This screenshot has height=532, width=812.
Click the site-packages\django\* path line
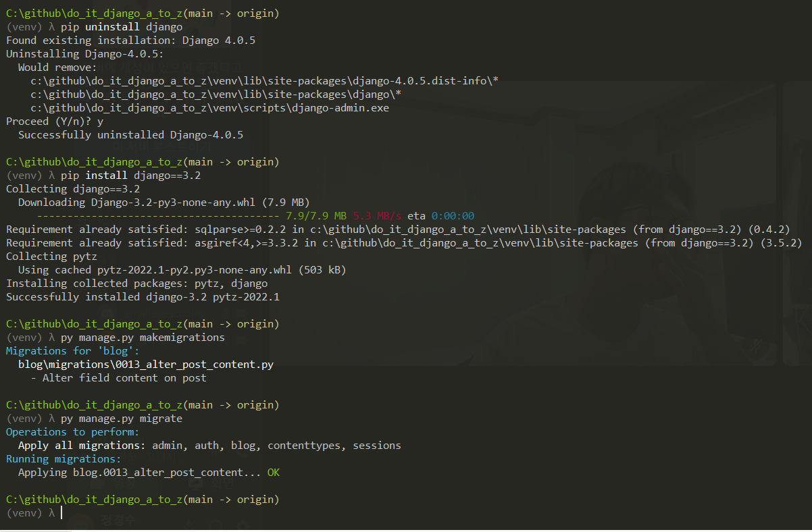(x=216, y=95)
